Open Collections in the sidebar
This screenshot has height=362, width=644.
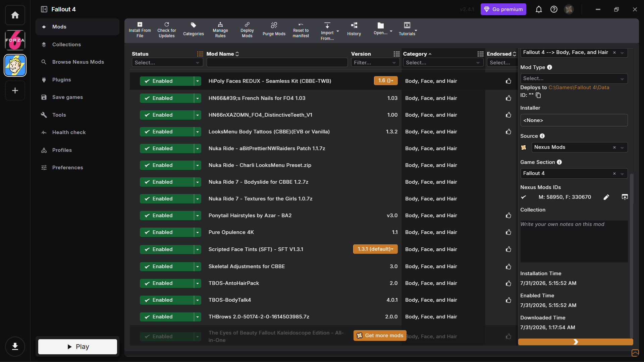77,45
